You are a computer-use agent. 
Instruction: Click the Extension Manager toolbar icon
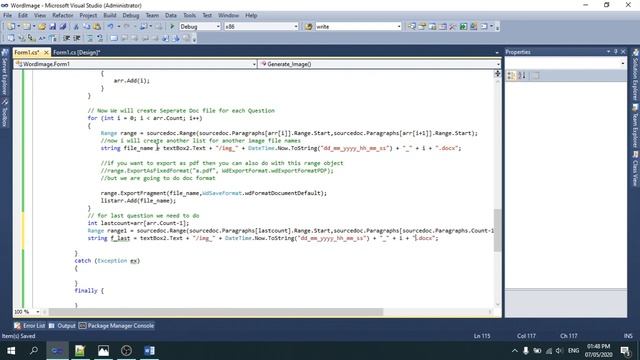473,27
